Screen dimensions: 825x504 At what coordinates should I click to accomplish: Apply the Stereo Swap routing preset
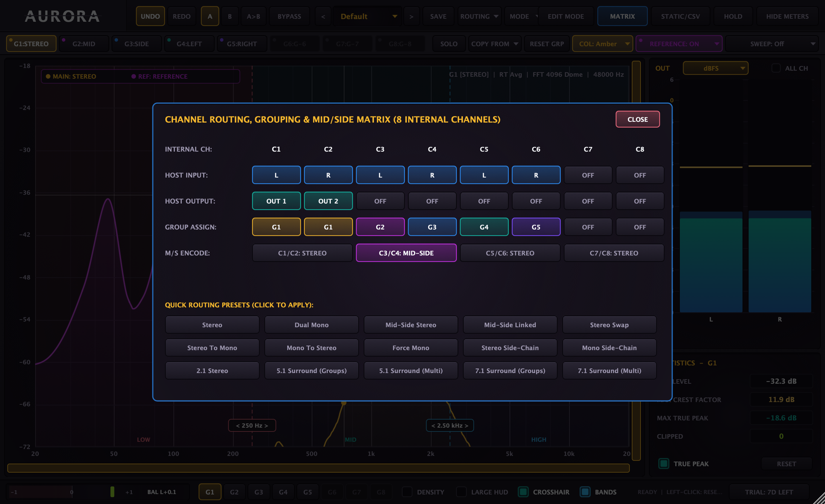609,325
